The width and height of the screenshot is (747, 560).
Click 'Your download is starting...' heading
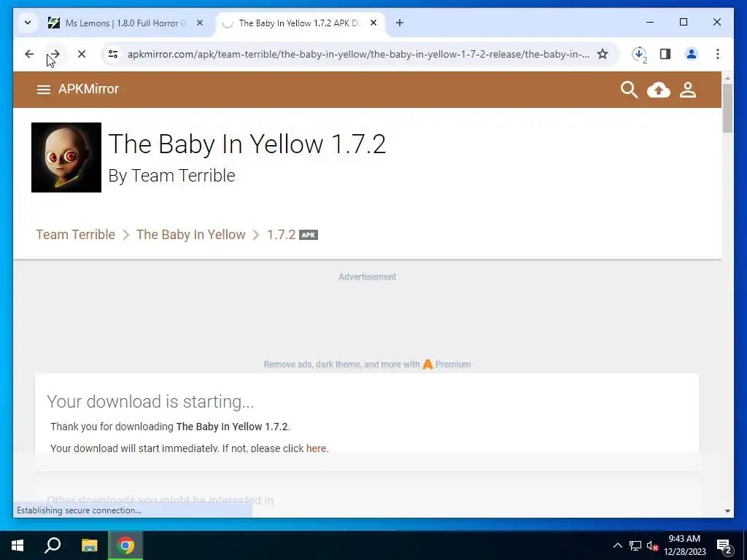150,402
